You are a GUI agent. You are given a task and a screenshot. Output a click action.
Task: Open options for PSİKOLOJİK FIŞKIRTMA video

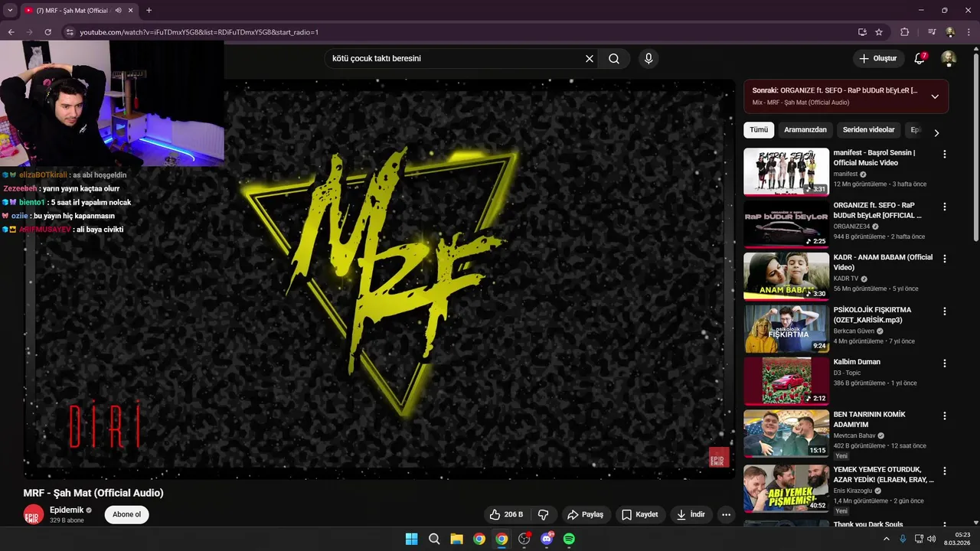[944, 311]
